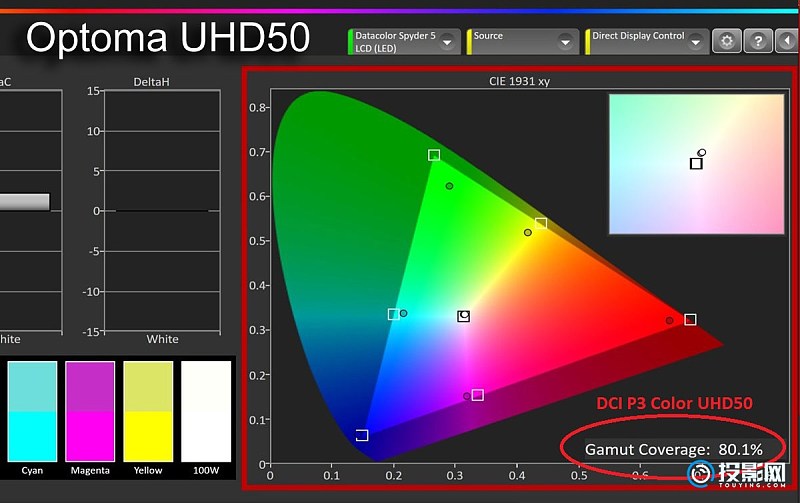Click the White label under DeltaH chart
Viewport: 800px width, 503px height.
(162, 339)
